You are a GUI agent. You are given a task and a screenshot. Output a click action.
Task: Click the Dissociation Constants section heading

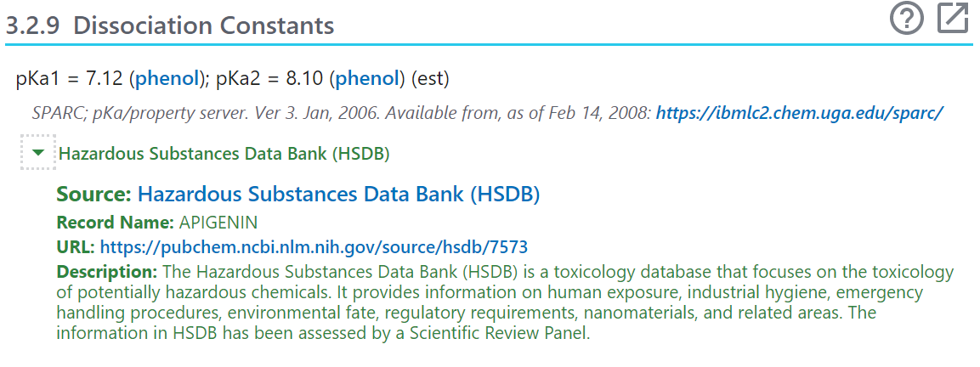tap(203, 25)
